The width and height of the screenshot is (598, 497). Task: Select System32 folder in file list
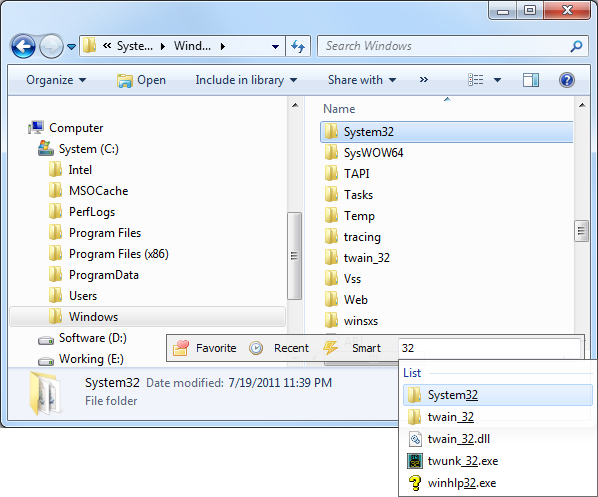click(x=447, y=132)
